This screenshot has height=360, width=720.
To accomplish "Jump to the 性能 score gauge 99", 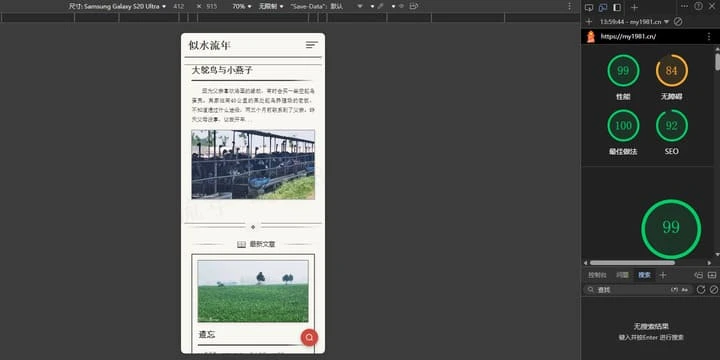I will [623, 71].
